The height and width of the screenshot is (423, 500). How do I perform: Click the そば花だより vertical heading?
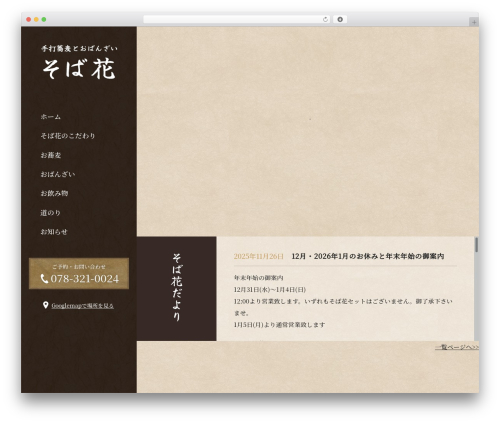point(177,287)
